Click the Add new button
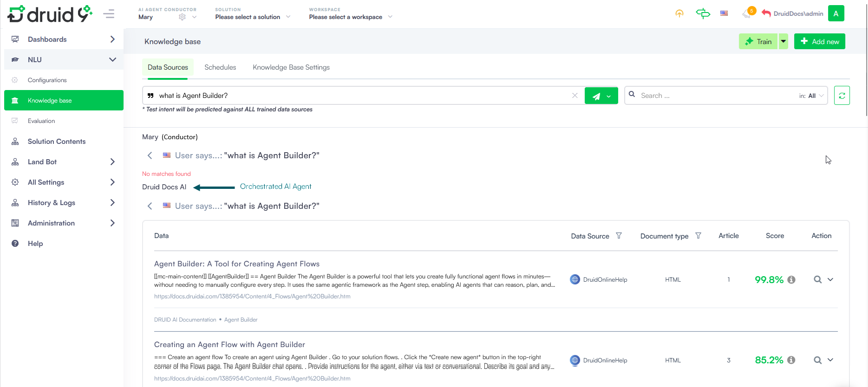The height and width of the screenshot is (387, 868). point(819,41)
